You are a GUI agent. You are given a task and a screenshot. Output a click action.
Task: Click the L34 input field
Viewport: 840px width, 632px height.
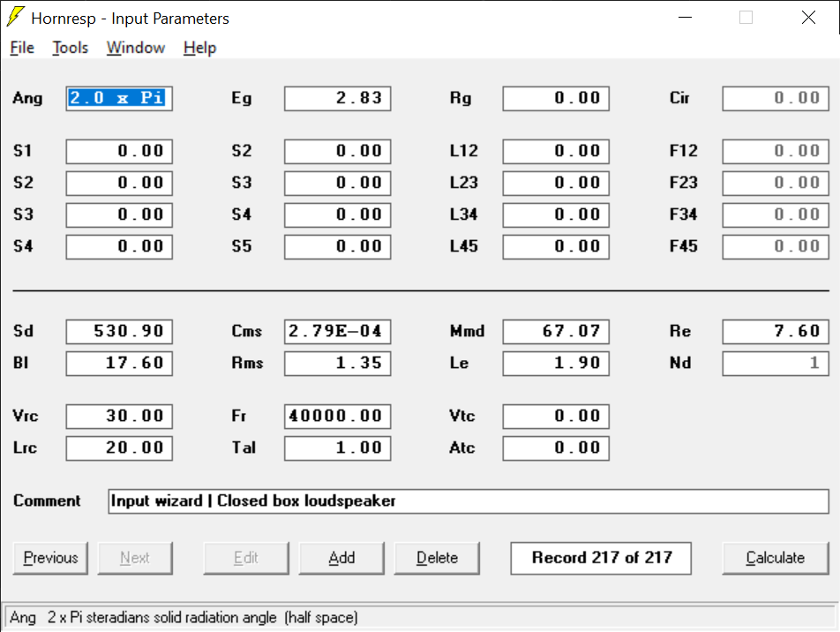(x=556, y=215)
